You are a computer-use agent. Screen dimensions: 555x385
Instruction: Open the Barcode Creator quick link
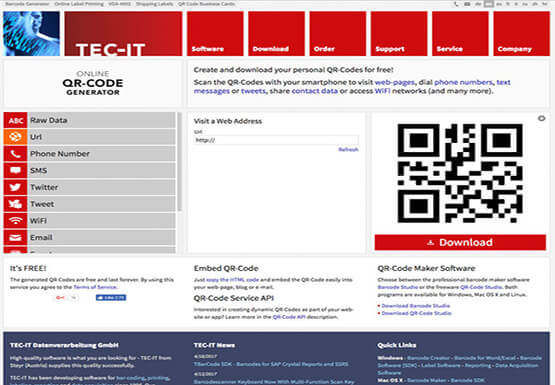coord(428,358)
